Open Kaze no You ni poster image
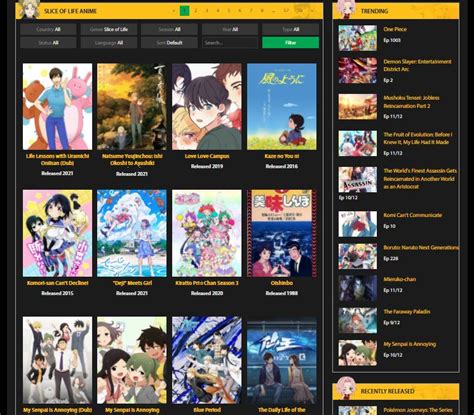This screenshot has width=474, height=415. (282, 107)
